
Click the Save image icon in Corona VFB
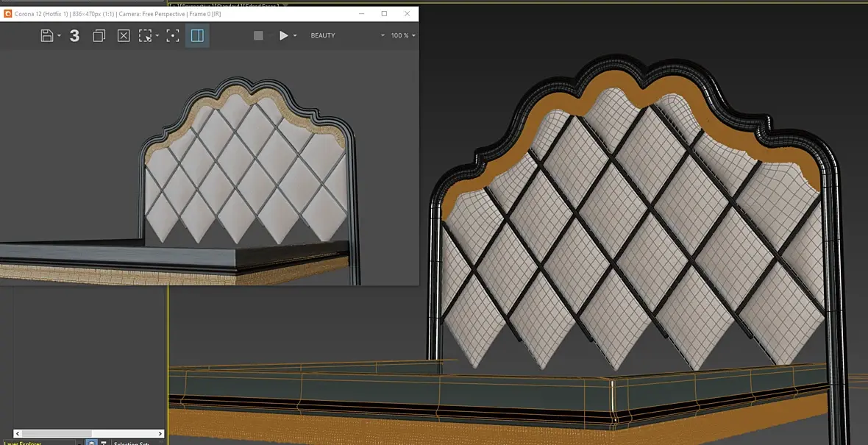pyautogui.click(x=47, y=35)
